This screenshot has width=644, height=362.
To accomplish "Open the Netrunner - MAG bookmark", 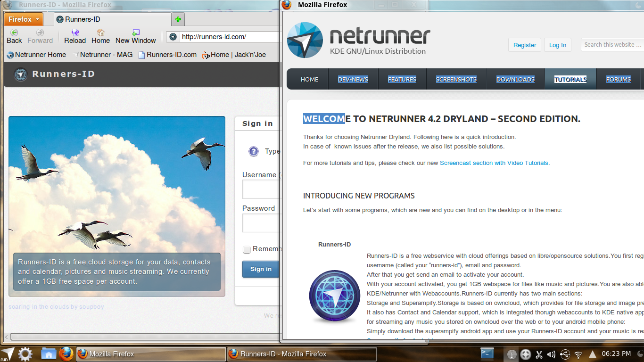I will [103, 55].
